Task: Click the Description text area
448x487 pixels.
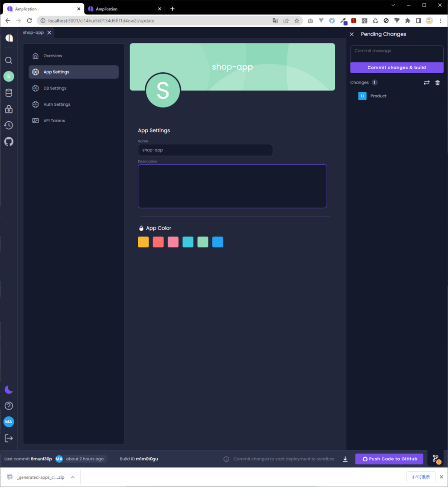Action: (x=232, y=186)
